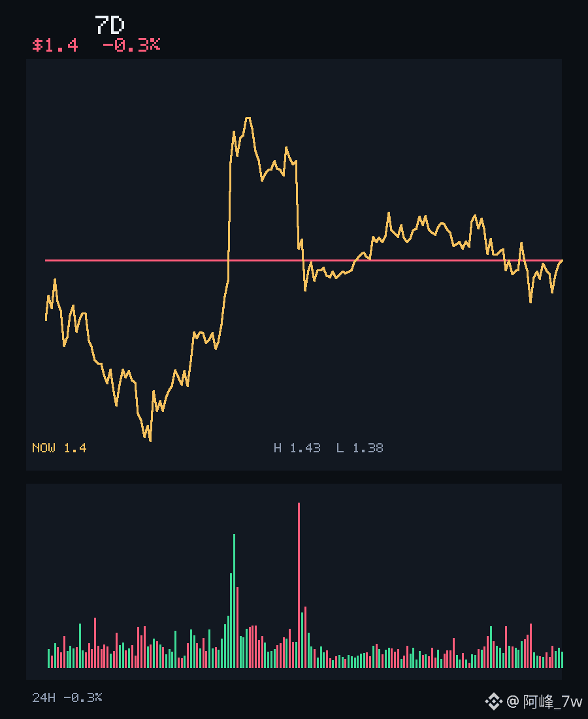Click the H 1.43 high value
This screenshot has height=719, width=588.
pyautogui.click(x=297, y=448)
